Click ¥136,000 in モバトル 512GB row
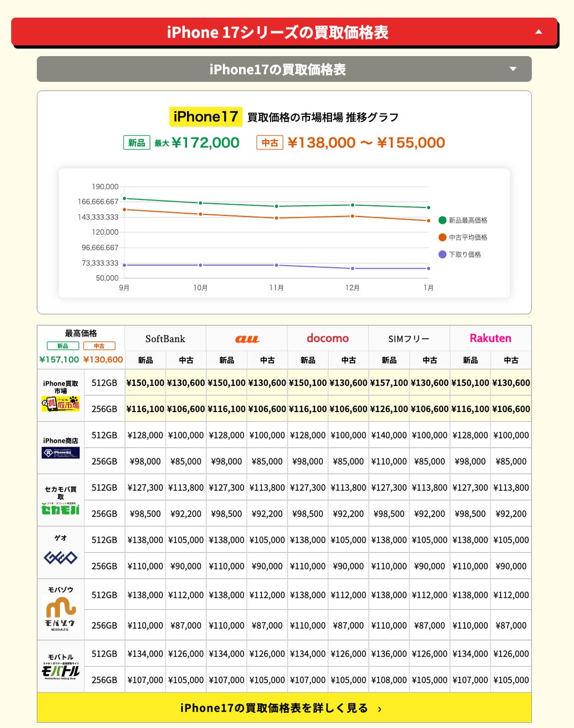 tap(389, 654)
